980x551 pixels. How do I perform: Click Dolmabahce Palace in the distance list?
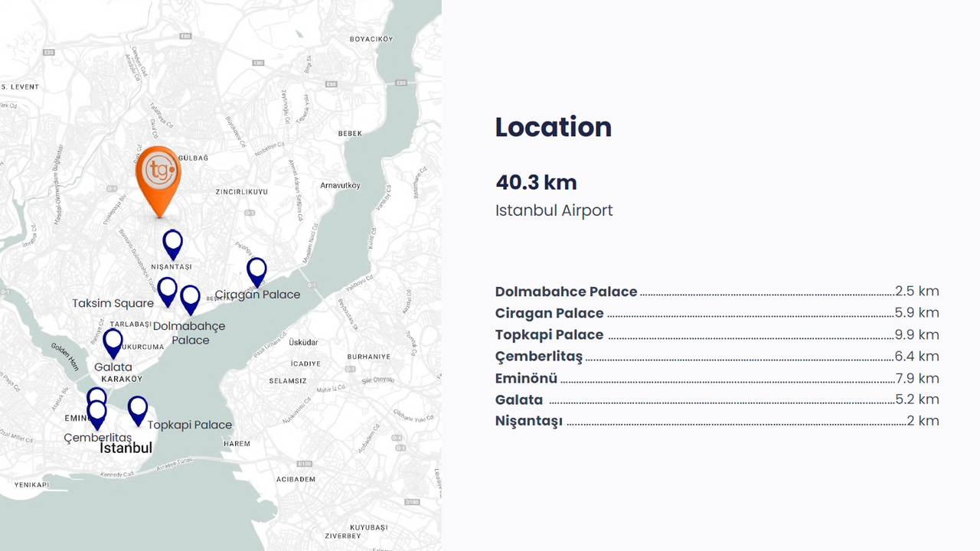click(566, 292)
